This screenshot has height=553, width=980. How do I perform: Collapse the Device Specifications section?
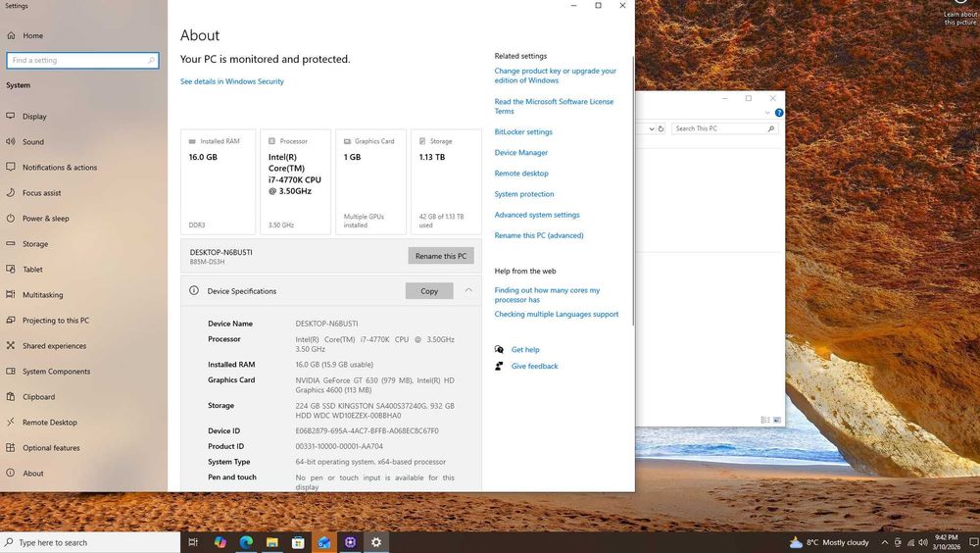pyautogui.click(x=468, y=290)
